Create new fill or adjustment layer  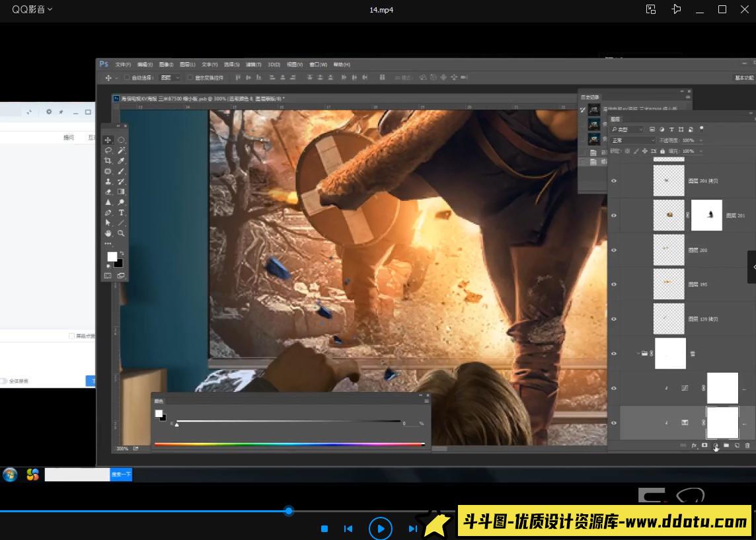[x=716, y=445]
